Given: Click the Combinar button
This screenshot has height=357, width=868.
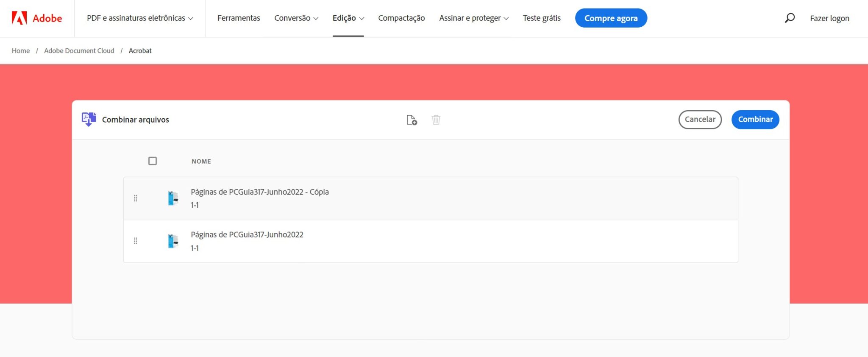Looking at the screenshot, I should pos(755,120).
